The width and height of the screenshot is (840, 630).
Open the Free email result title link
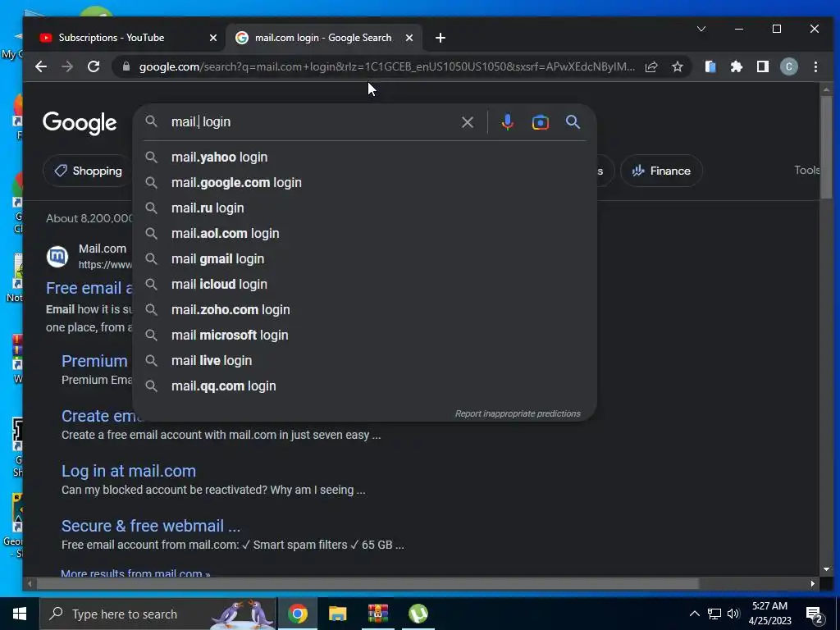pos(89,288)
